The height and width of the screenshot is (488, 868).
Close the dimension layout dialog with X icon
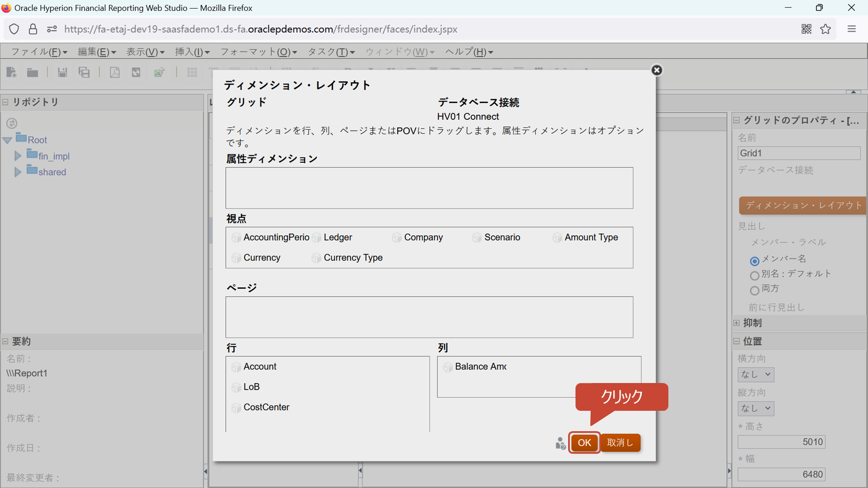click(x=657, y=70)
